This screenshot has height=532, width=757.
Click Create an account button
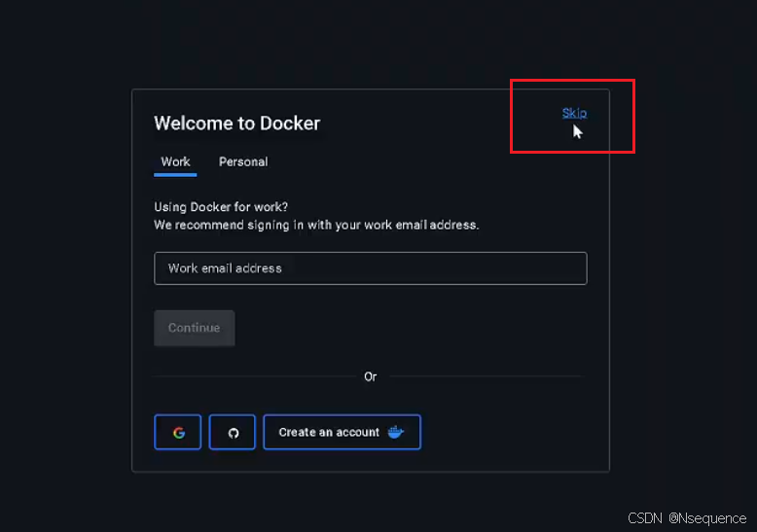pyautogui.click(x=342, y=432)
